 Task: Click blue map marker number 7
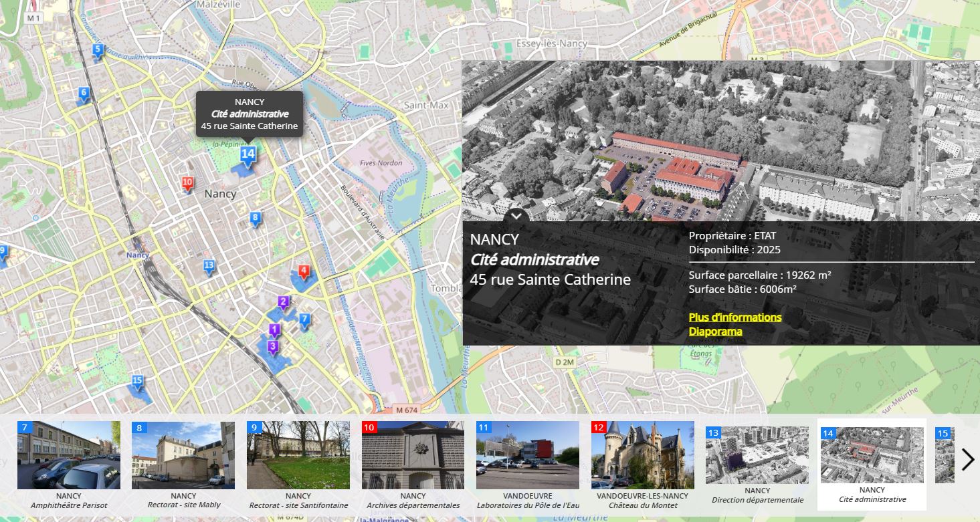coord(304,320)
